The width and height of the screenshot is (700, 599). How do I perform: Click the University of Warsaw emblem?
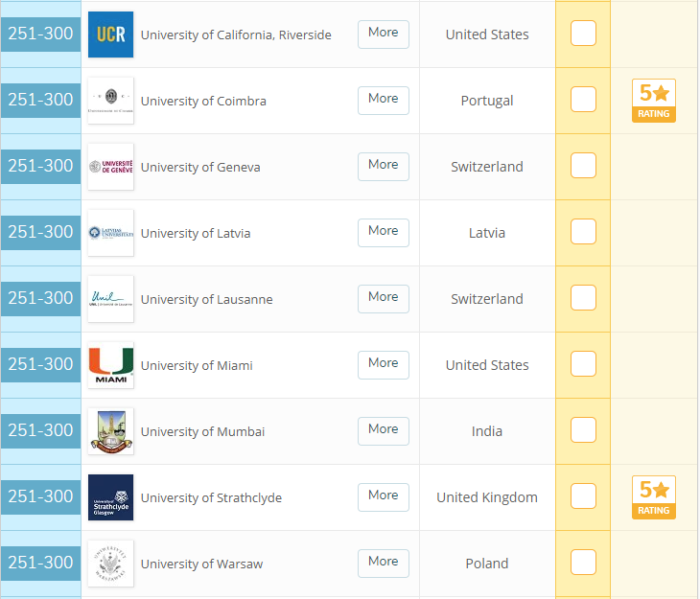click(110, 564)
